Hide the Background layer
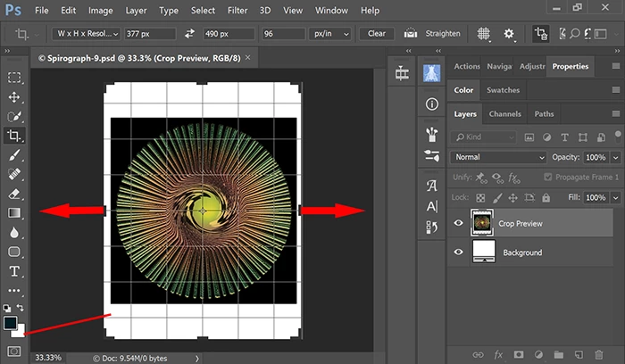Image resolution: width=625 pixels, height=364 pixels. [458, 252]
